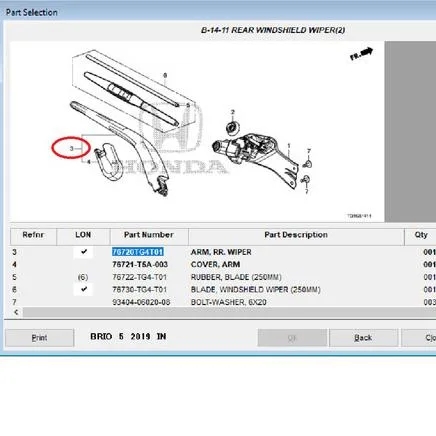The image size is (436, 436).
Task: Click the nut labeled 2 in diagram
Action: tap(231, 127)
